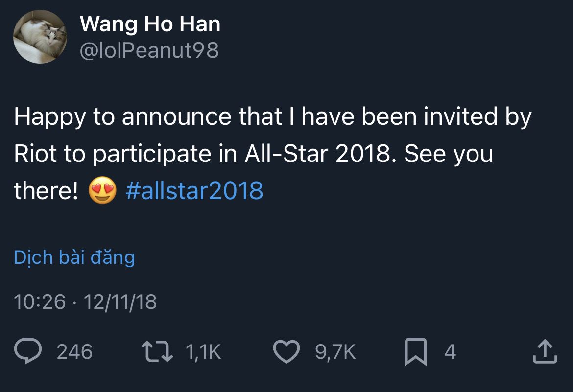Open Wang Ho Han's profile via display name
Screen dimensions: 573x392
point(150,24)
